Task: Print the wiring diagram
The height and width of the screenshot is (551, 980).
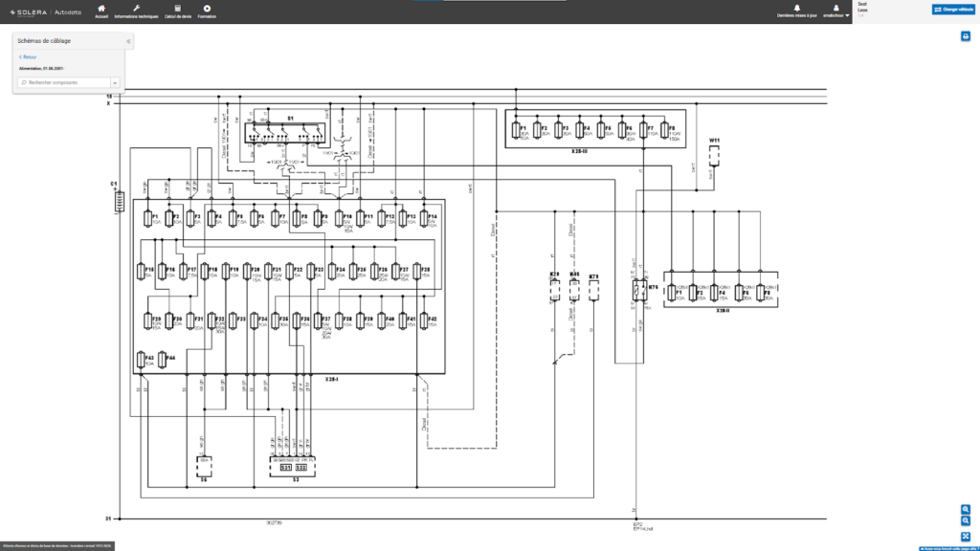Action: click(x=966, y=36)
